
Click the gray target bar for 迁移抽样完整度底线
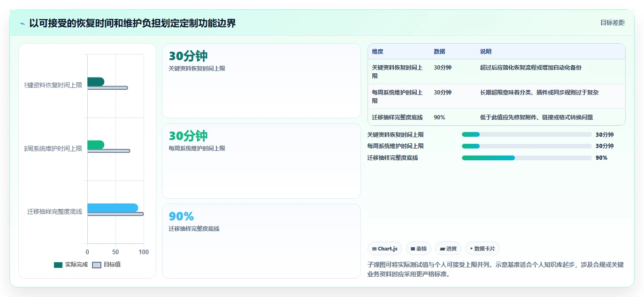tap(115, 214)
